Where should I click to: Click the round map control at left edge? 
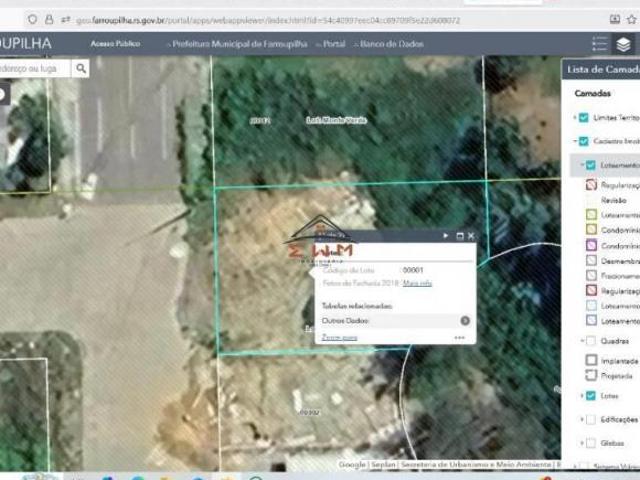point(2,94)
